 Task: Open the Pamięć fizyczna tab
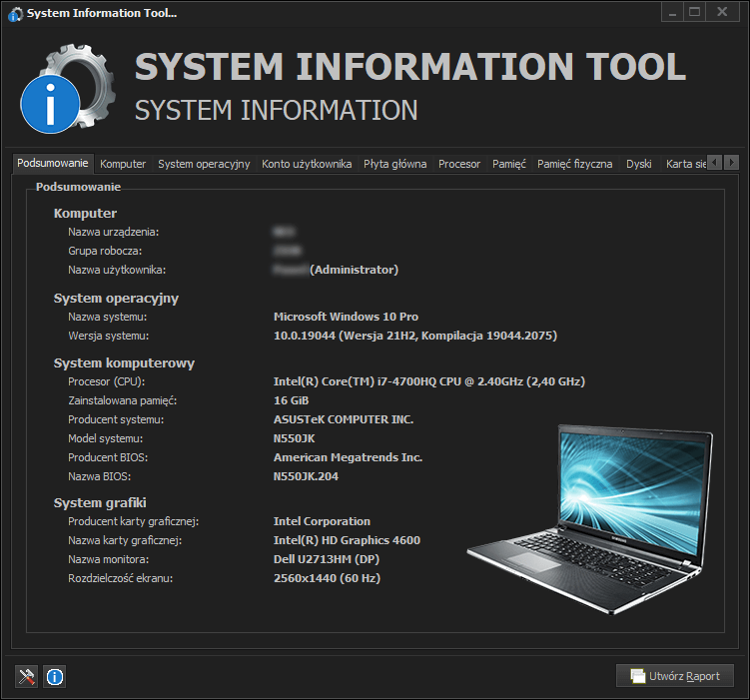coord(574,164)
